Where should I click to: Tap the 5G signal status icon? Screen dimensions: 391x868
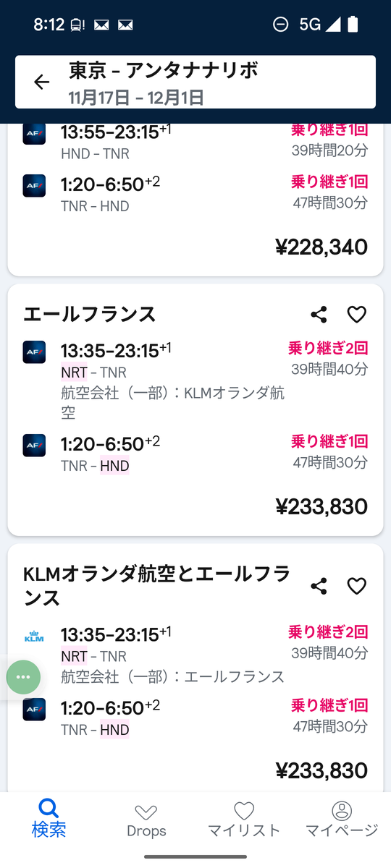click(320, 25)
